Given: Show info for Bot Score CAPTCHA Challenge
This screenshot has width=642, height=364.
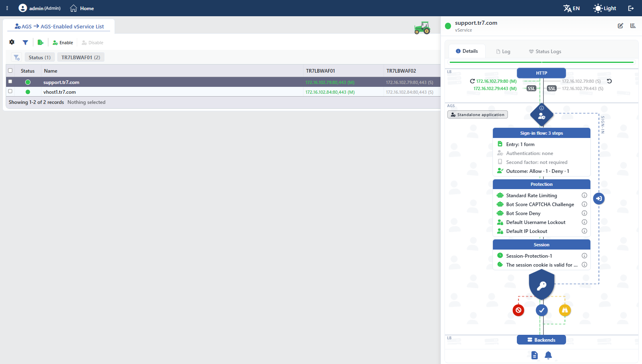Looking at the screenshot, I should tap(584, 204).
